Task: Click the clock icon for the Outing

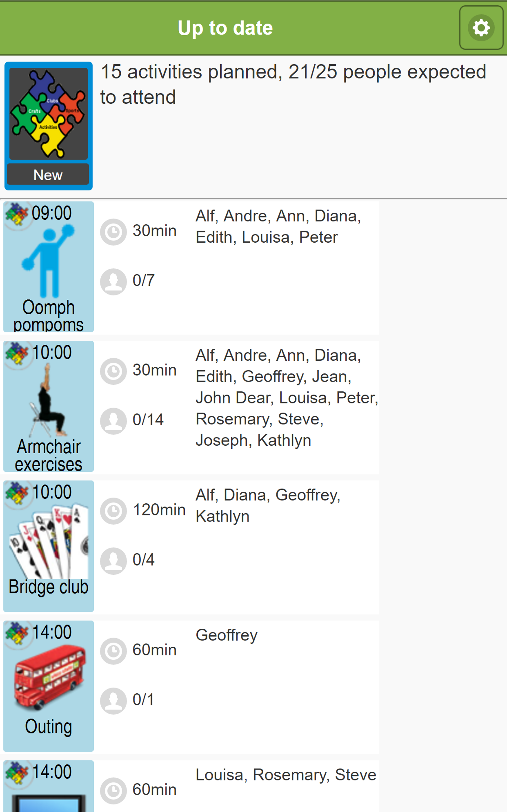Action: click(x=113, y=651)
